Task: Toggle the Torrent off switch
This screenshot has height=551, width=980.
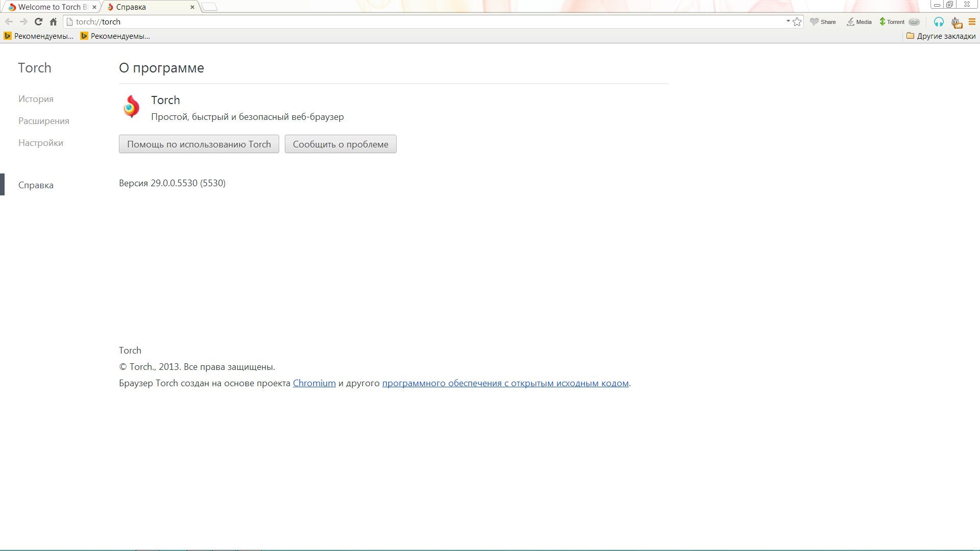Action: tap(914, 22)
